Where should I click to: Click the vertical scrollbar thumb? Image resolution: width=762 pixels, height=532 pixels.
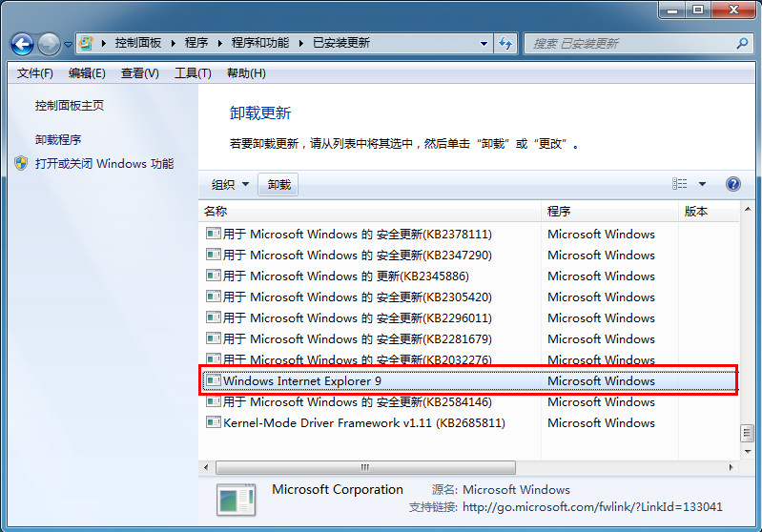point(748,434)
